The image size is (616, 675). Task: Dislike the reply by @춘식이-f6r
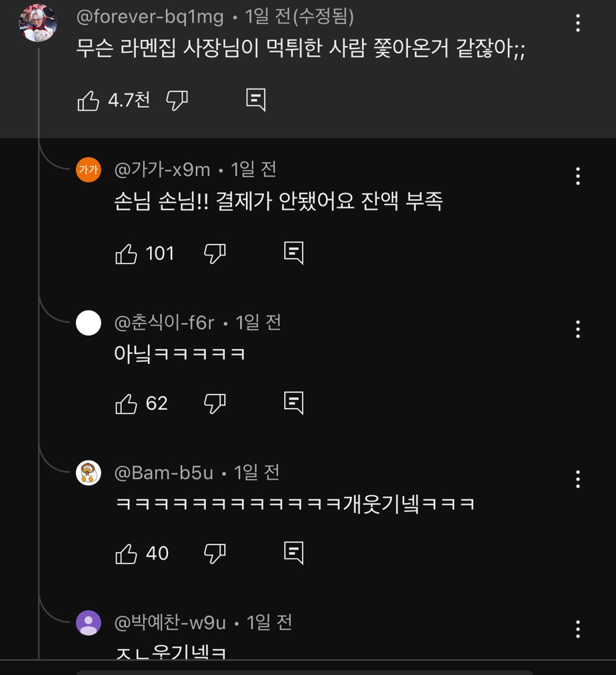pos(215,403)
